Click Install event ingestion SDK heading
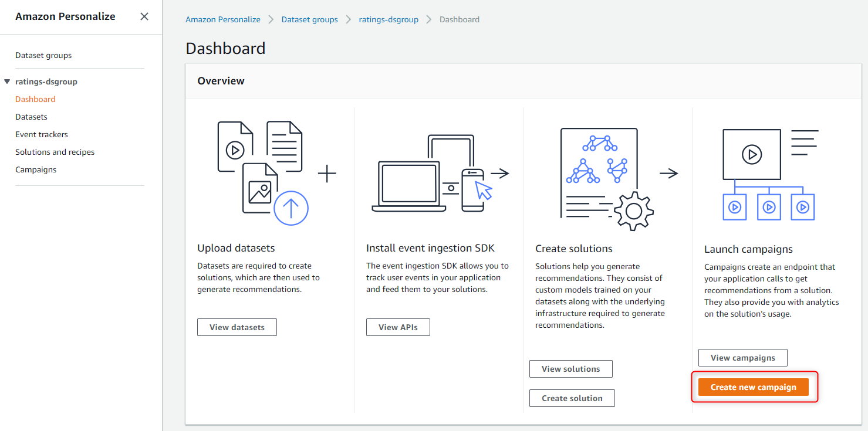The width and height of the screenshot is (868, 431). point(430,248)
